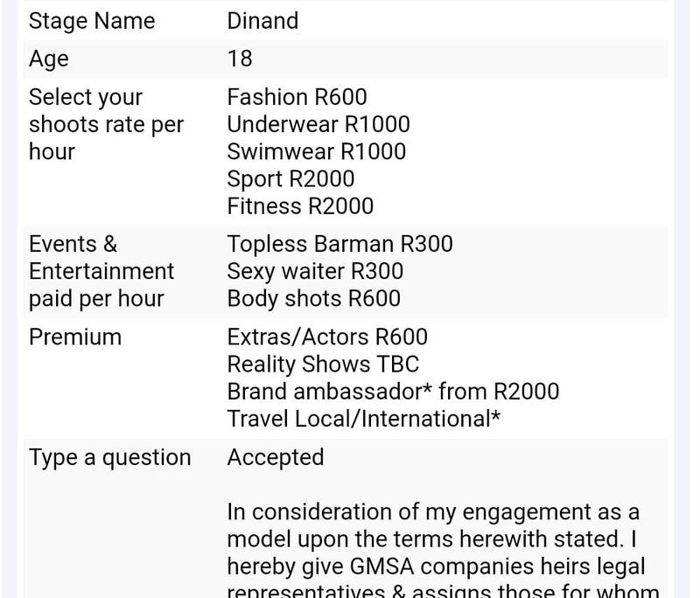The height and width of the screenshot is (598, 700).
Task: Select the Premium row label
Action: pyautogui.click(x=75, y=337)
